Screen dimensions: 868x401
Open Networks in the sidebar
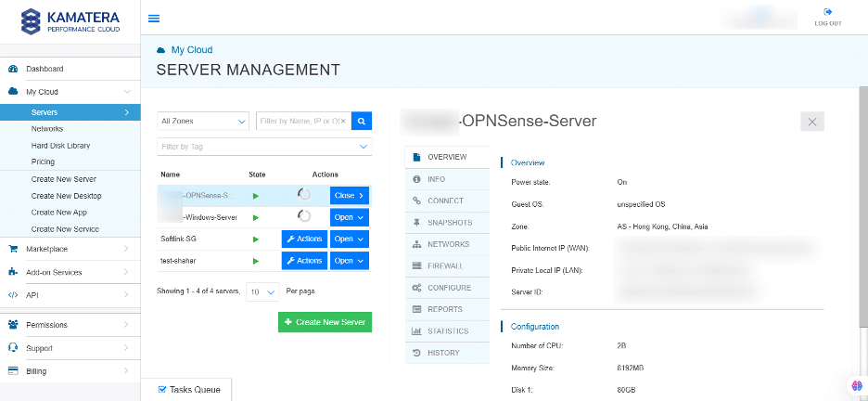click(47, 129)
